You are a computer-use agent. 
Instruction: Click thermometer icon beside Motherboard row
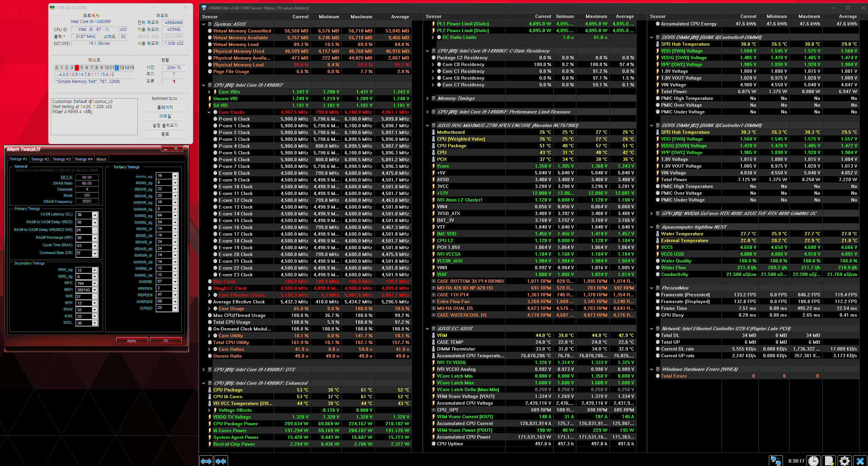pos(434,132)
